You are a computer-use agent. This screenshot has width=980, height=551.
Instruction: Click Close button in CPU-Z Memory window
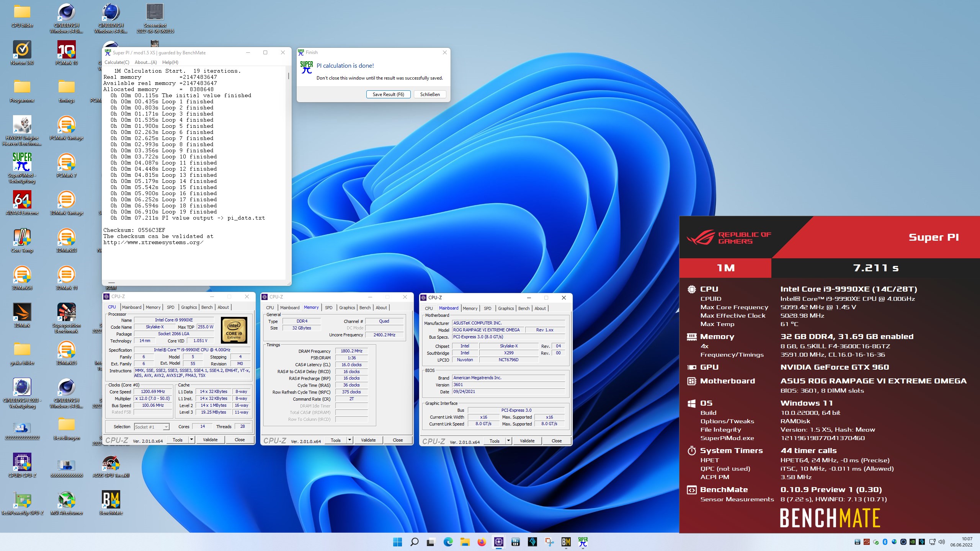(x=398, y=440)
